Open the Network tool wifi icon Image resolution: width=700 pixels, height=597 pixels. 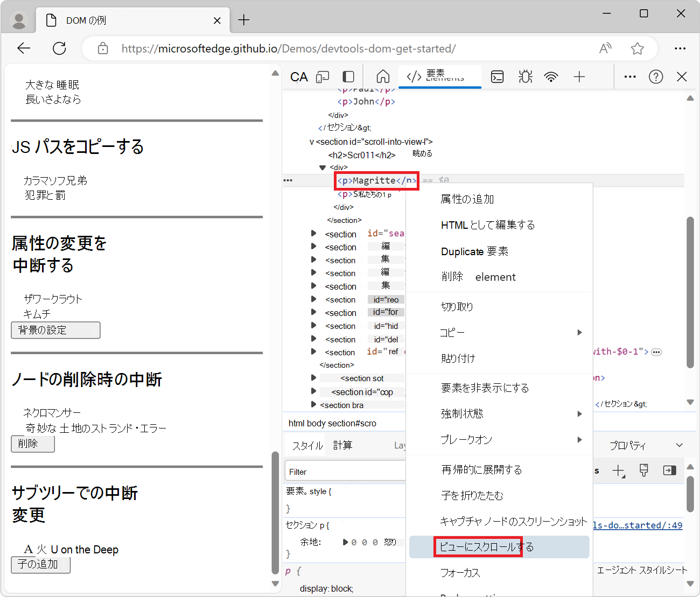click(551, 77)
